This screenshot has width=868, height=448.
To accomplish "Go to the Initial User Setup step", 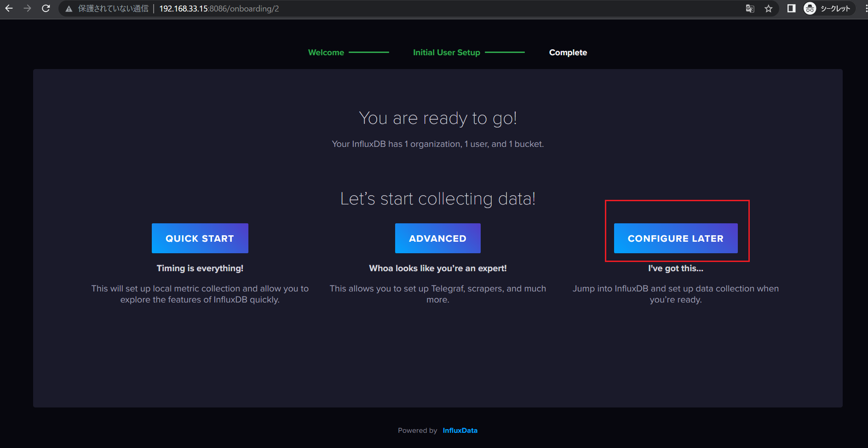I will tap(446, 52).
